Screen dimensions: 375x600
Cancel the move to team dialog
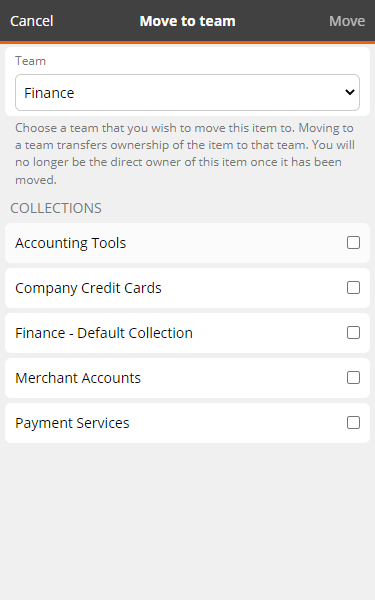pyautogui.click(x=31, y=21)
